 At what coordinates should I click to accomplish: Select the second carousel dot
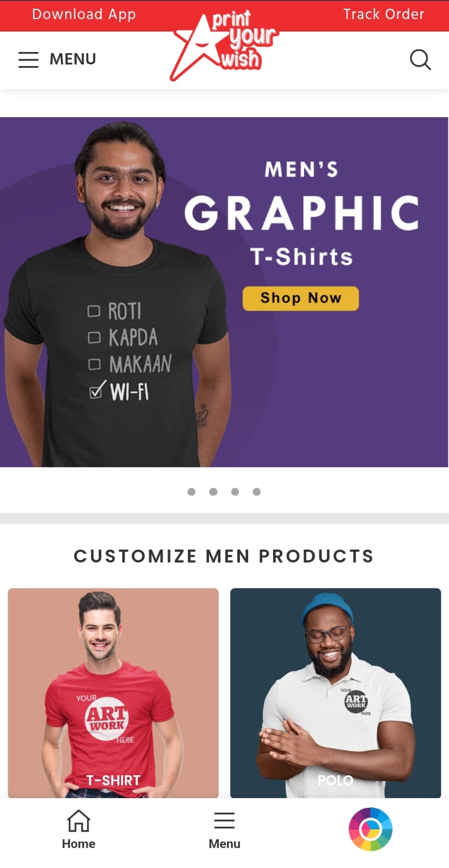[213, 492]
